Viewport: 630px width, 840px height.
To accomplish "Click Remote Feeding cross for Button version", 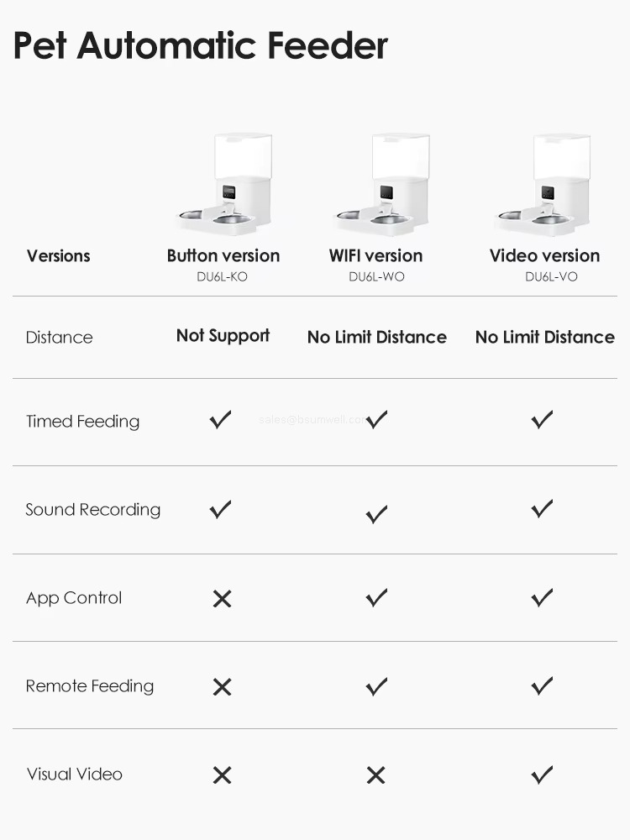I will point(222,687).
